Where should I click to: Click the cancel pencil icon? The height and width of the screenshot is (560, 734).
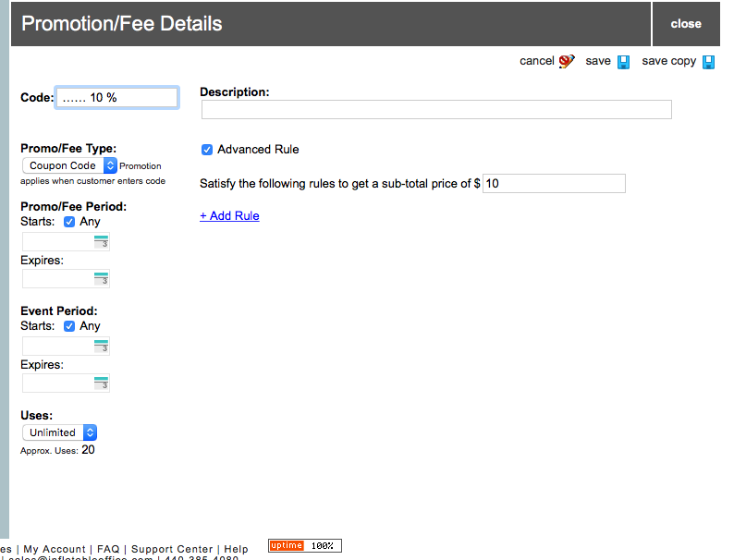click(x=567, y=62)
